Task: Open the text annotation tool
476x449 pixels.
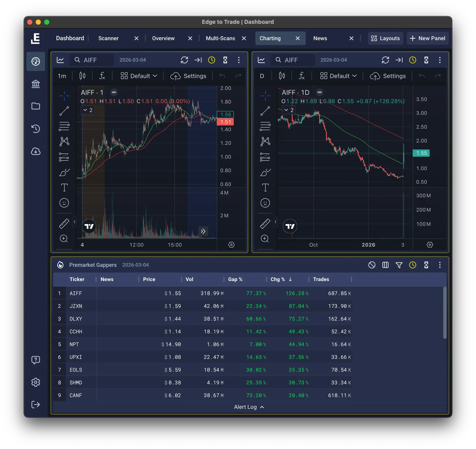Action: 64,188
